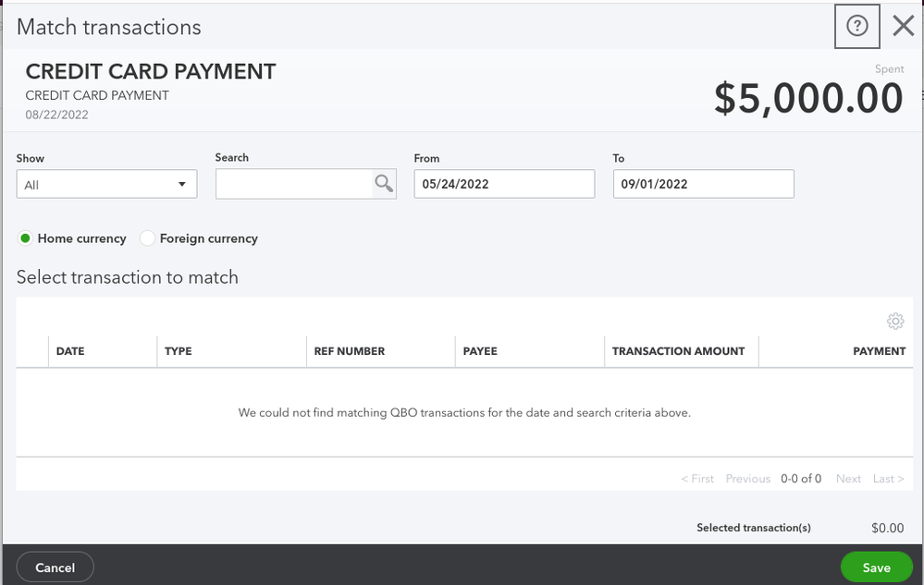This screenshot has height=585, width=924.
Task: Click the Next page link
Action: pos(848,479)
